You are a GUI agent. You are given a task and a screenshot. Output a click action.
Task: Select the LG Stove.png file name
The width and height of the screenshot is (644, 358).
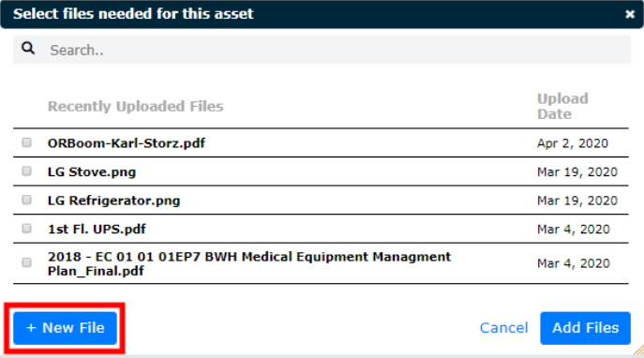tap(92, 172)
